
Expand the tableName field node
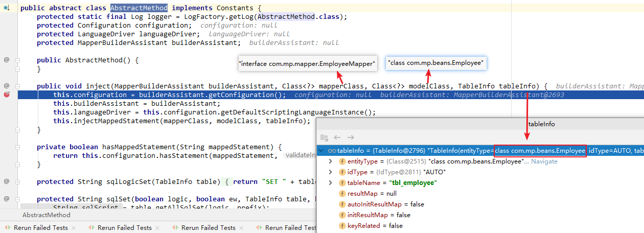[332, 183]
